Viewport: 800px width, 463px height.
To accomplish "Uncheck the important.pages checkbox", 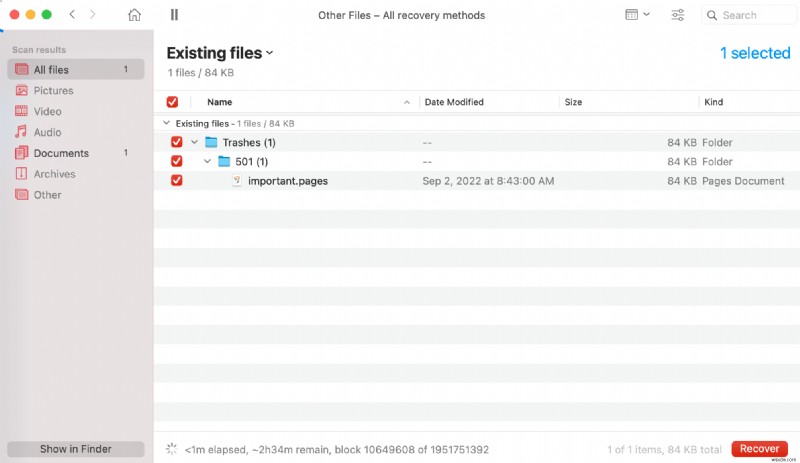I will (x=177, y=181).
